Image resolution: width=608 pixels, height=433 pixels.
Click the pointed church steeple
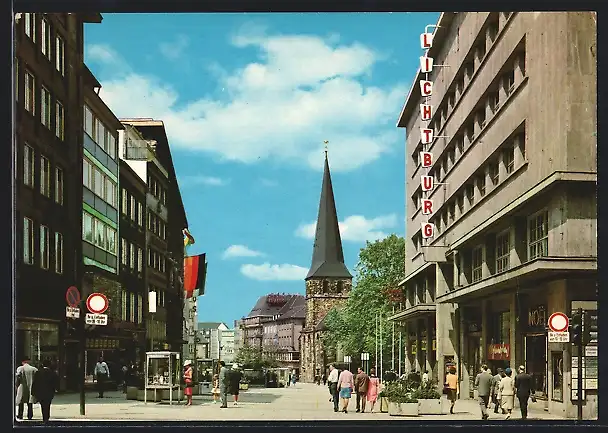click(x=327, y=222)
